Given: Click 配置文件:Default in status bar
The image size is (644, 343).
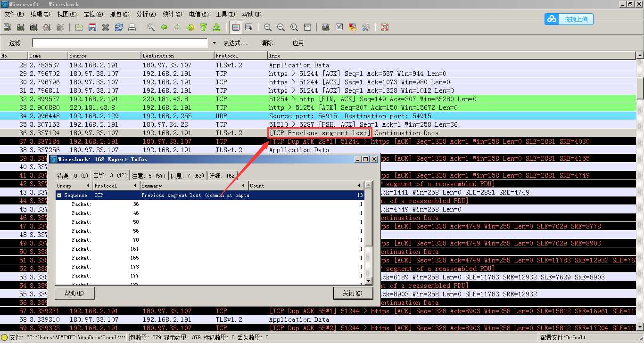Looking at the screenshot, I should click(x=563, y=337).
